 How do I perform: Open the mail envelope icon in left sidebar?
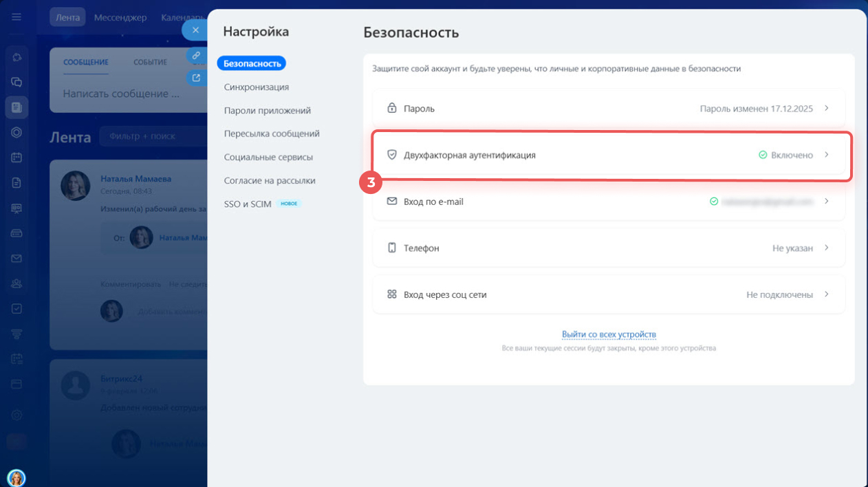pos(17,259)
